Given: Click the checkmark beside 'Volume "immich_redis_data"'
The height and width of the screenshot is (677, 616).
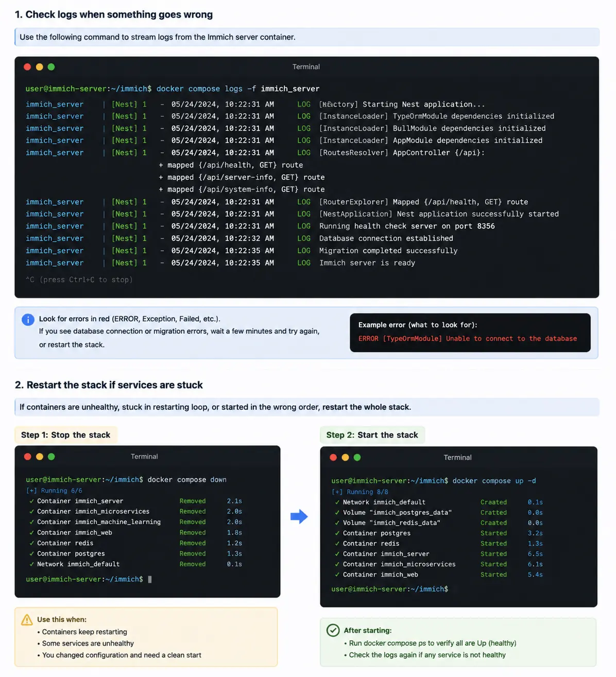Looking at the screenshot, I should click(337, 523).
